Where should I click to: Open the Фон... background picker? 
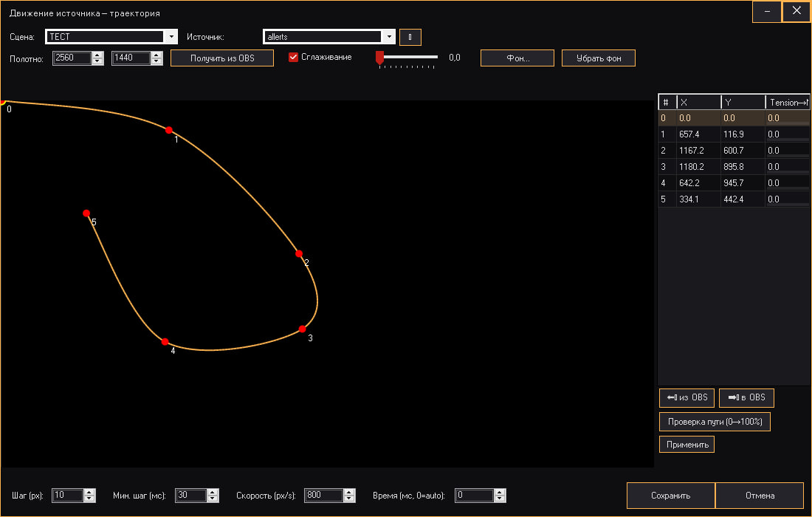click(x=517, y=58)
